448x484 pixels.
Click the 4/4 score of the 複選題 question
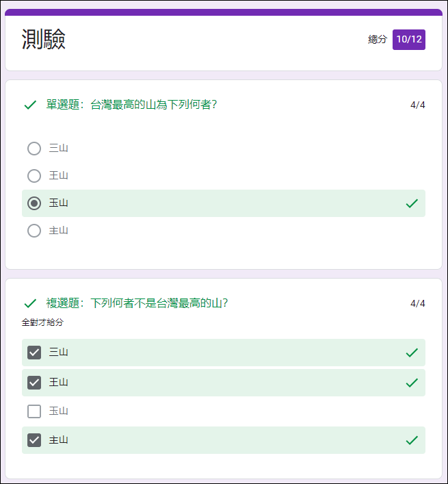tap(418, 303)
